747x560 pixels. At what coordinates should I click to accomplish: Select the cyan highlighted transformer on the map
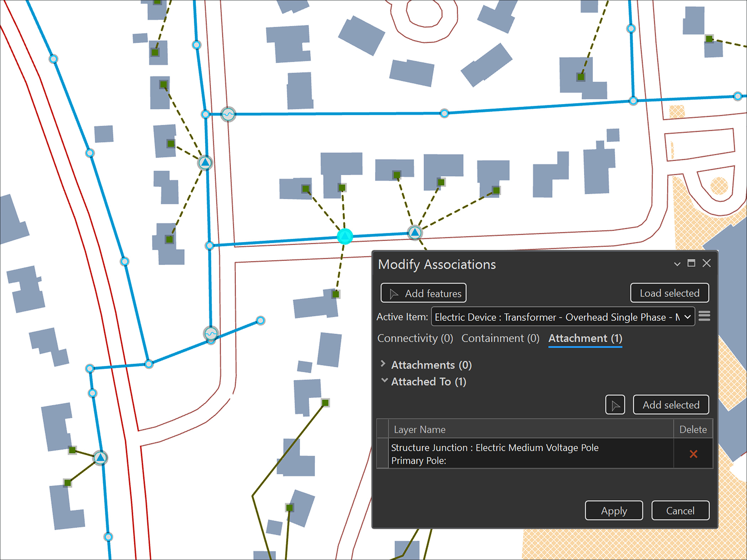pos(344,235)
